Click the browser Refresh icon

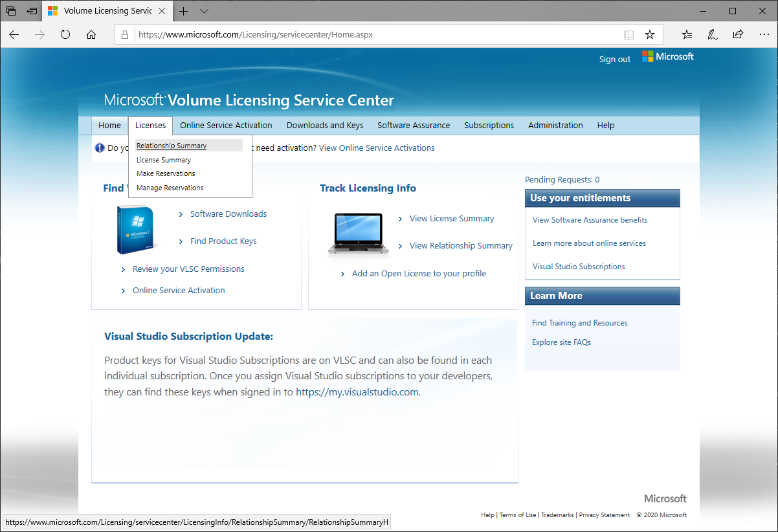click(65, 35)
